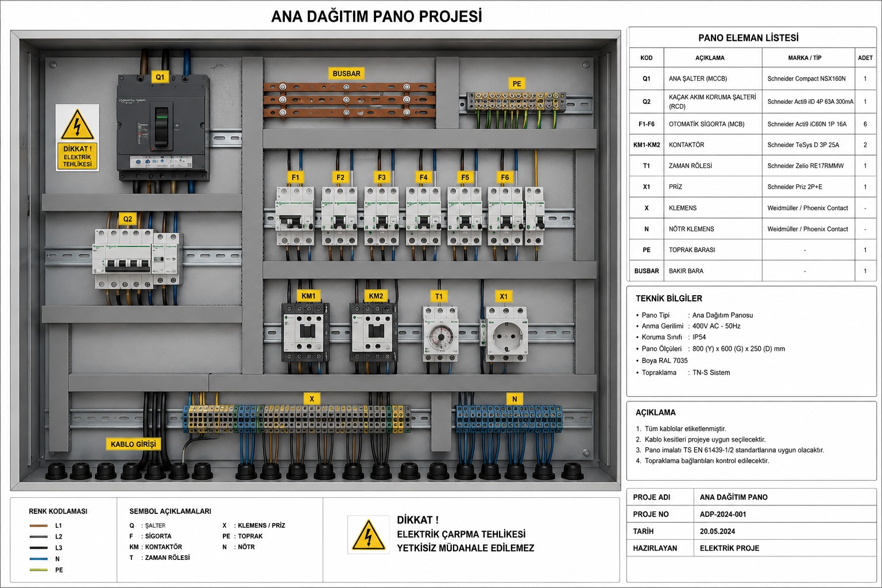Click the KABLO GİRİŞİ label
882x588 pixels.
pos(133,444)
